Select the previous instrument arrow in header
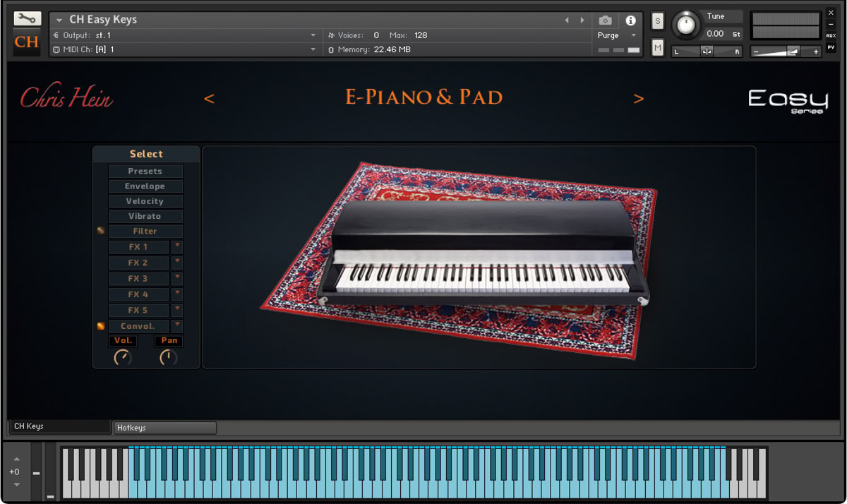Screen dimensions: 847x504 (566, 20)
